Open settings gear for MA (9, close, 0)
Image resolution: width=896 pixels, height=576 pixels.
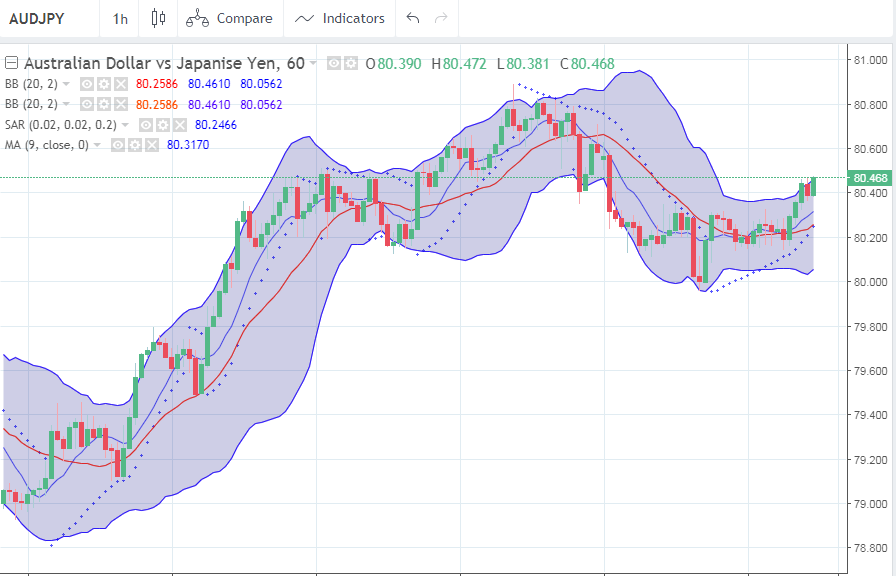[x=134, y=145]
